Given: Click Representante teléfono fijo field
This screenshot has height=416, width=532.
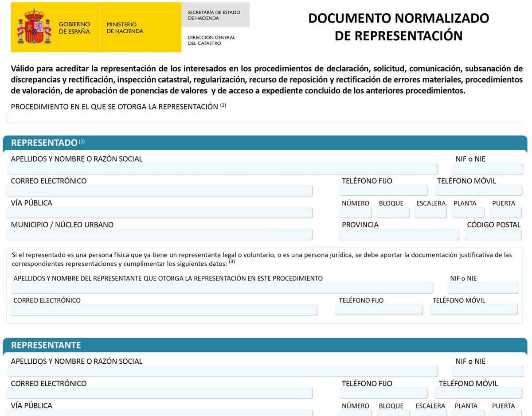Looking at the screenshot, I should coord(383,393).
